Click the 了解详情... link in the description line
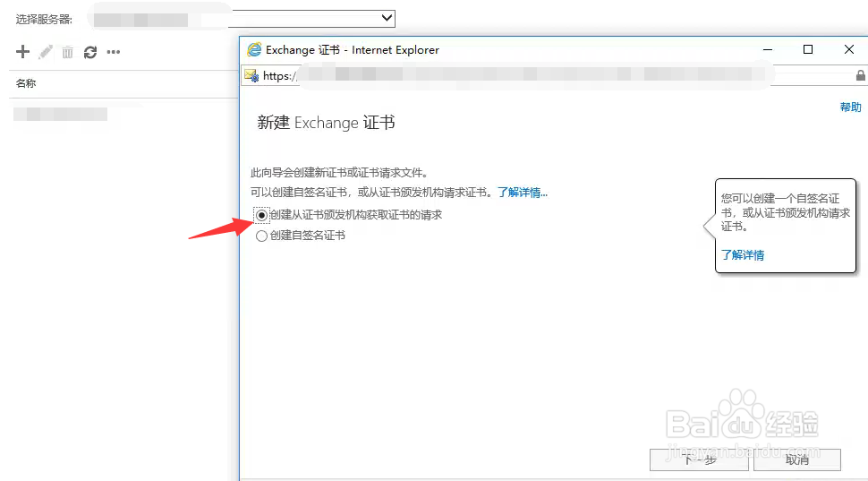The height and width of the screenshot is (481, 868). tap(523, 193)
